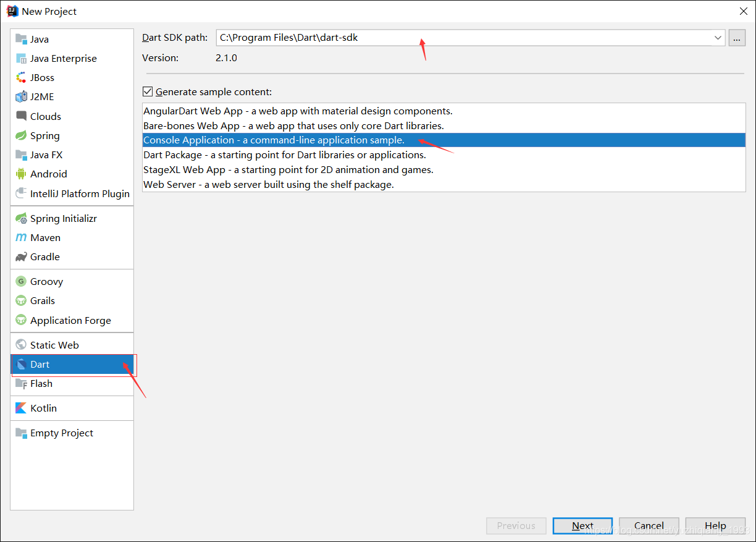Click the IntelliJ logo in title bar
Image resolution: width=756 pixels, height=542 pixels.
click(x=12, y=11)
